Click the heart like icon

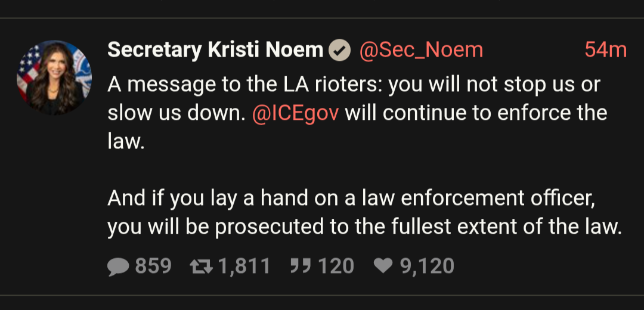[383, 266]
